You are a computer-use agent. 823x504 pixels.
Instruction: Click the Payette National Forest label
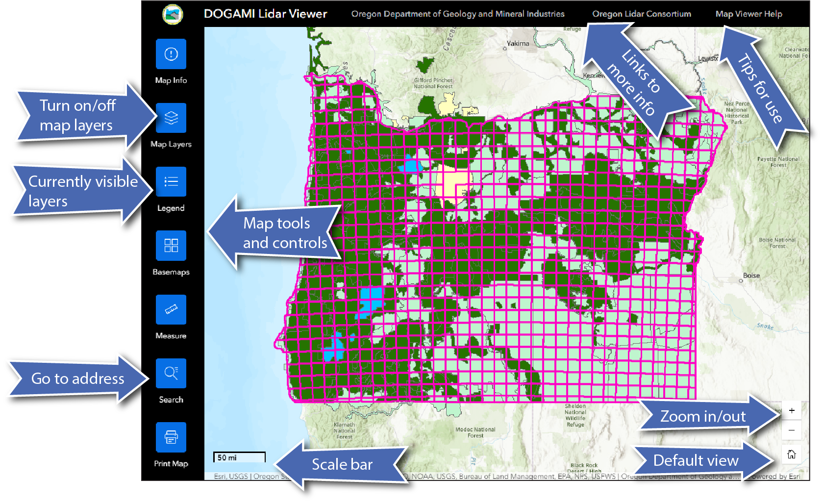778,162
